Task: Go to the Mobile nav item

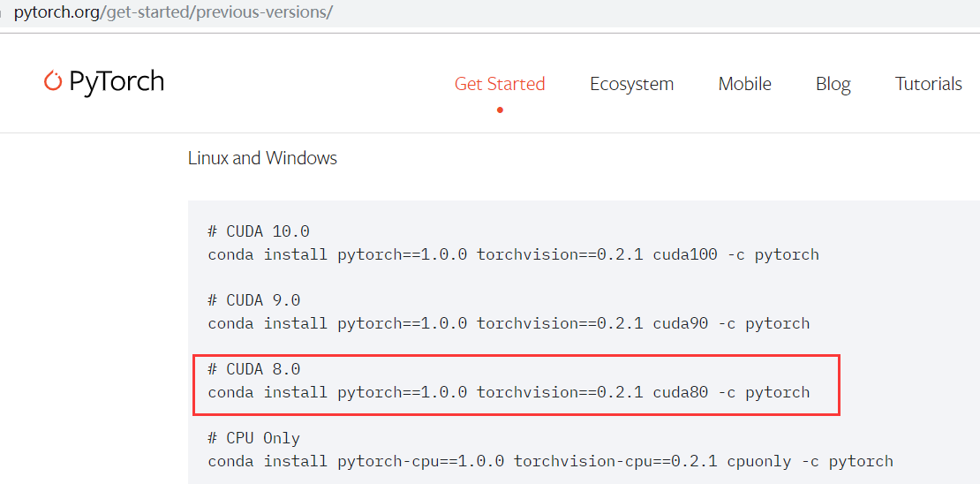Action: coord(744,84)
